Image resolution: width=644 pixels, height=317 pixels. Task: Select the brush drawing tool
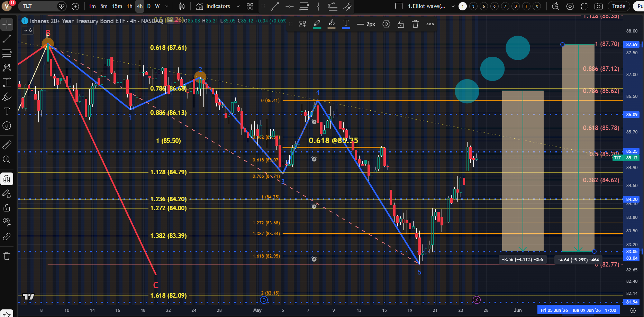coord(7,97)
